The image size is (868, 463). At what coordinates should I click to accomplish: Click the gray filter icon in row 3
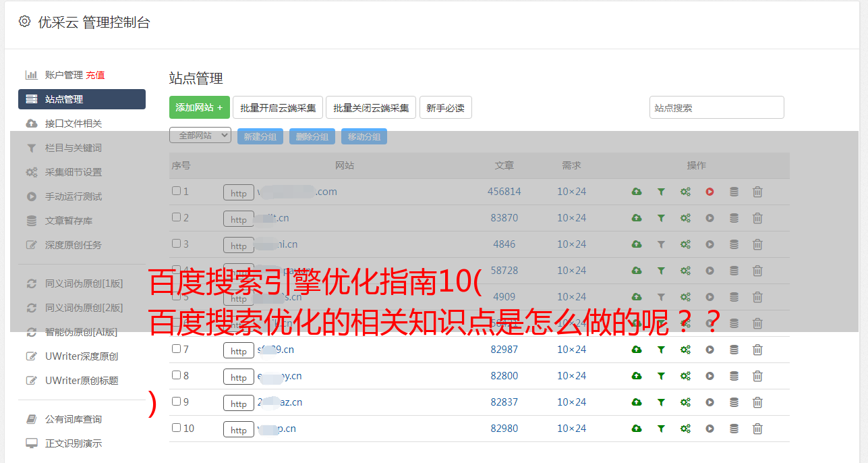(x=661, y=244)
